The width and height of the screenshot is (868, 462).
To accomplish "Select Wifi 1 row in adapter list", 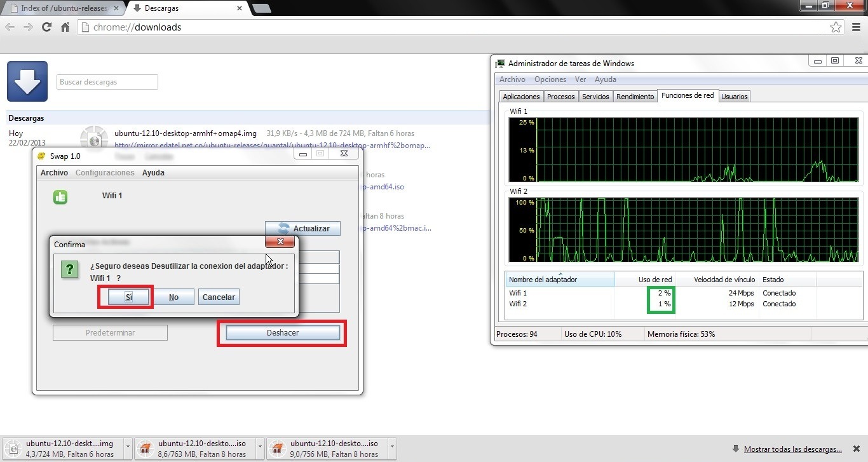I will (x=685, y=293).
